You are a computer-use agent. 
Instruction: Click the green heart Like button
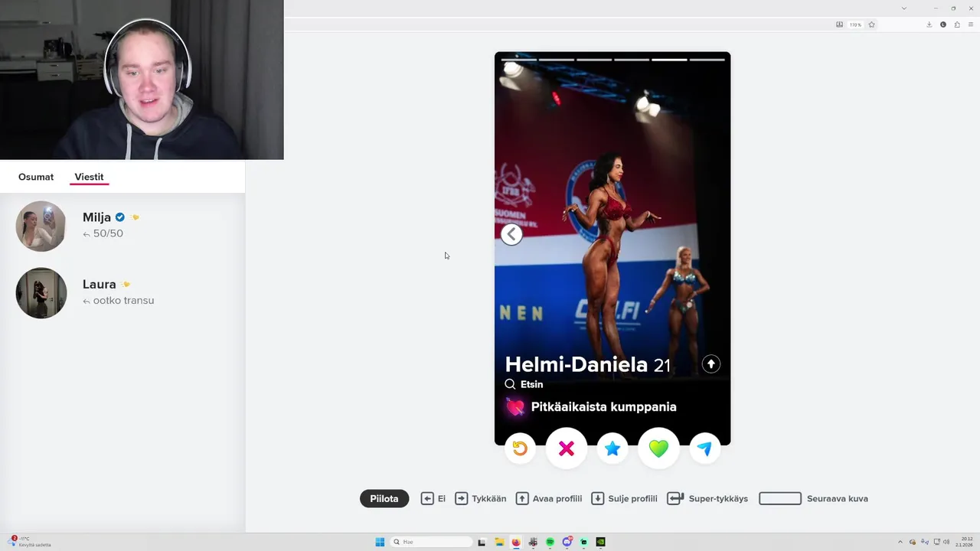pos(658,448)
